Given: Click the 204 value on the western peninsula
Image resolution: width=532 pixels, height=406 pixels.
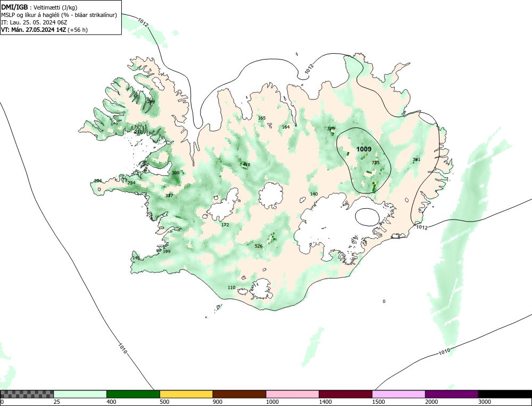Looking at the screenshot, I should [98, 181].
